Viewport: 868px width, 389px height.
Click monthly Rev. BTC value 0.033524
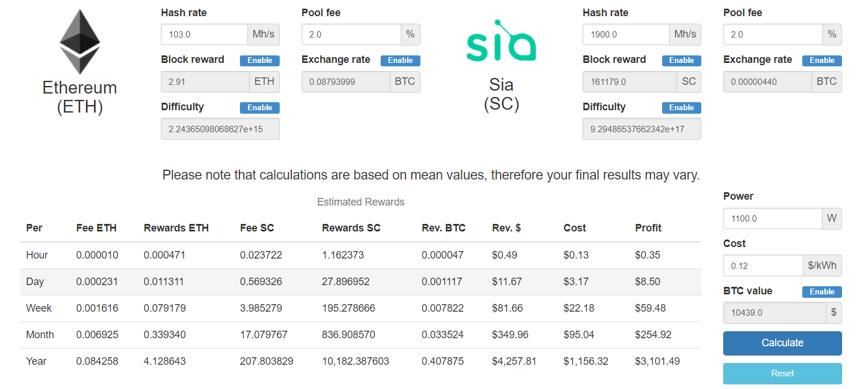click(x=443, y=335)
